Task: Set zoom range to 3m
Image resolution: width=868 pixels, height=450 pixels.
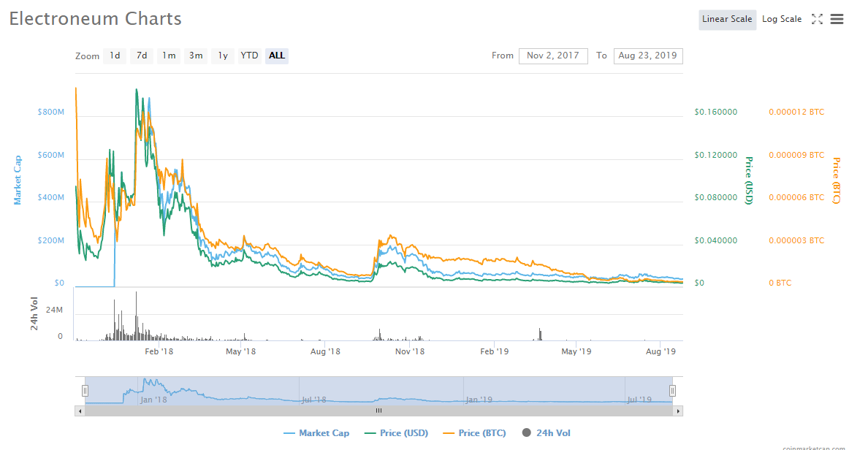Action: (x=195, y=56)
